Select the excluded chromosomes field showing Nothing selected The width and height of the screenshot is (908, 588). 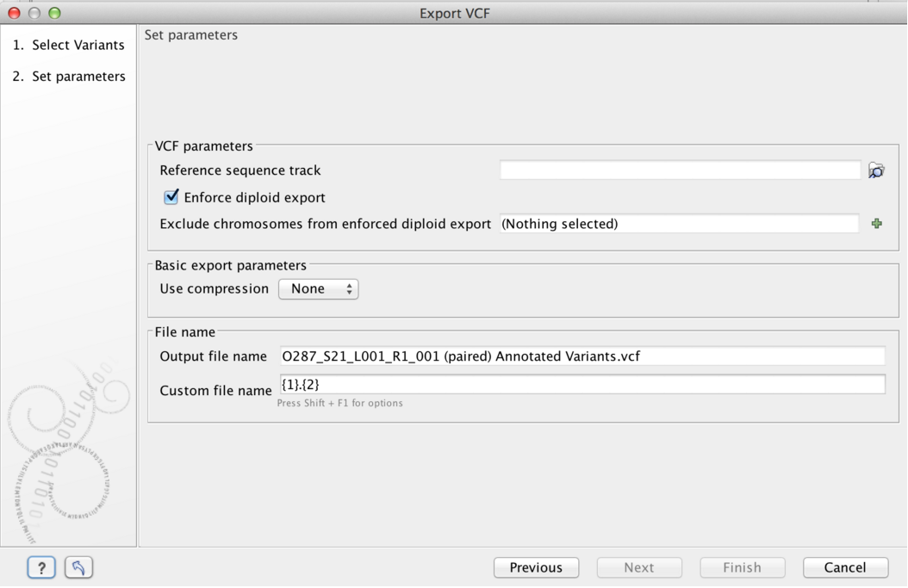[679, 223]
